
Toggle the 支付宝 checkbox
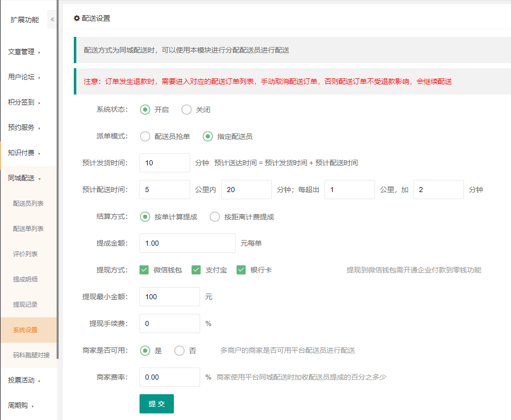pos(196,270)
